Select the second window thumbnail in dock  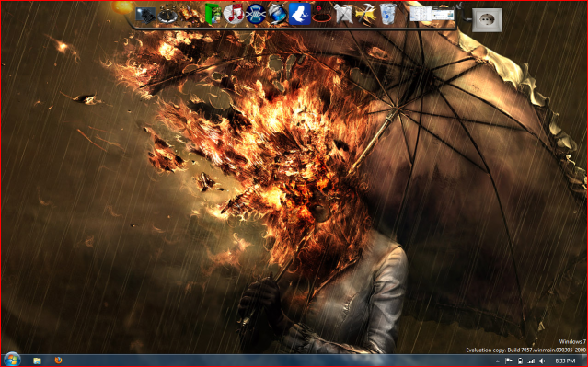443,14
